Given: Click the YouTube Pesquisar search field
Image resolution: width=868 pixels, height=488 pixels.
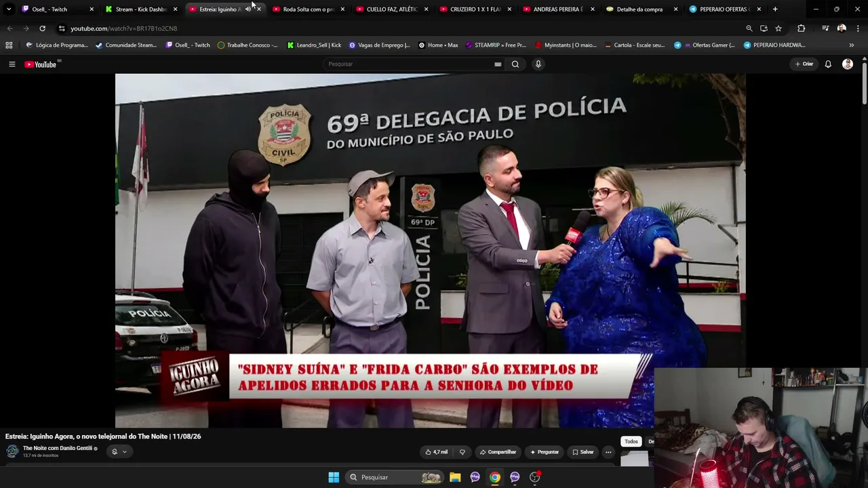Looking at the screenshot, I should point(410,64).
